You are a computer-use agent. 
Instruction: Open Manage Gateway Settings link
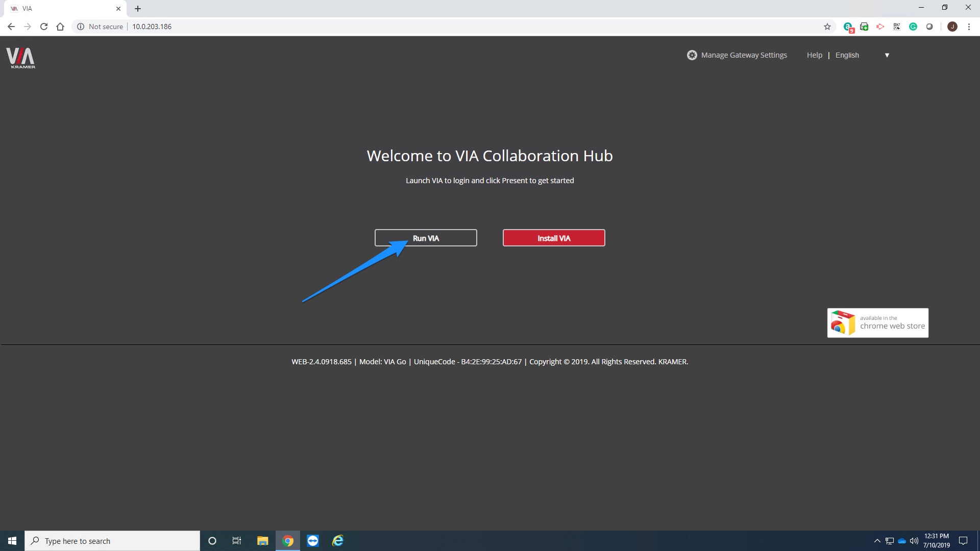coord(744,55)
